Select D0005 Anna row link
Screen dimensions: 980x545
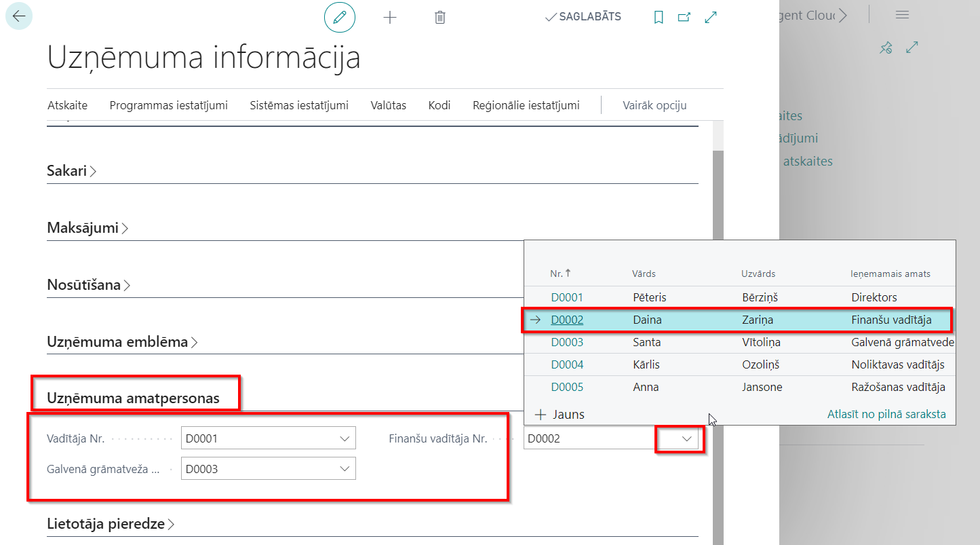567,387
